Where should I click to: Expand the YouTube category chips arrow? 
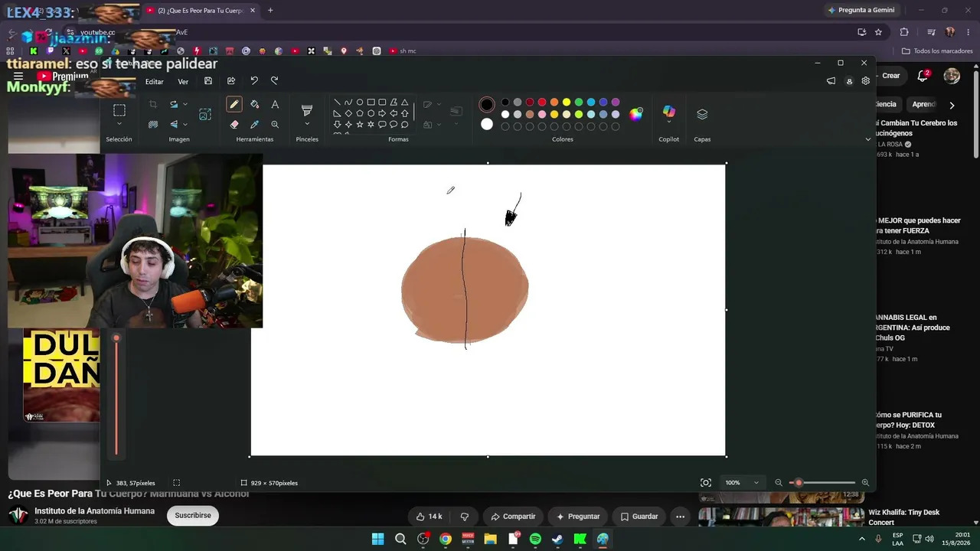pos(952,105)
